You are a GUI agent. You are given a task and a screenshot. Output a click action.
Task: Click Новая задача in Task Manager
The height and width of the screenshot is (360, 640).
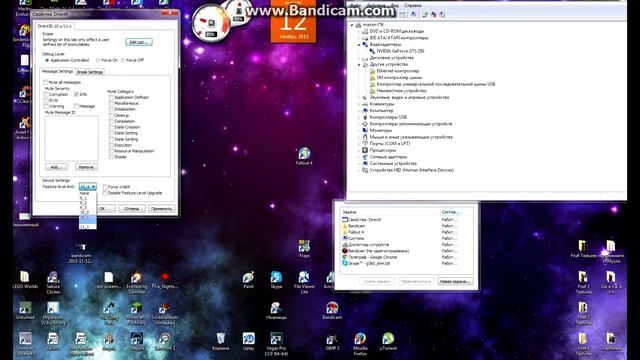coord(455,281)
